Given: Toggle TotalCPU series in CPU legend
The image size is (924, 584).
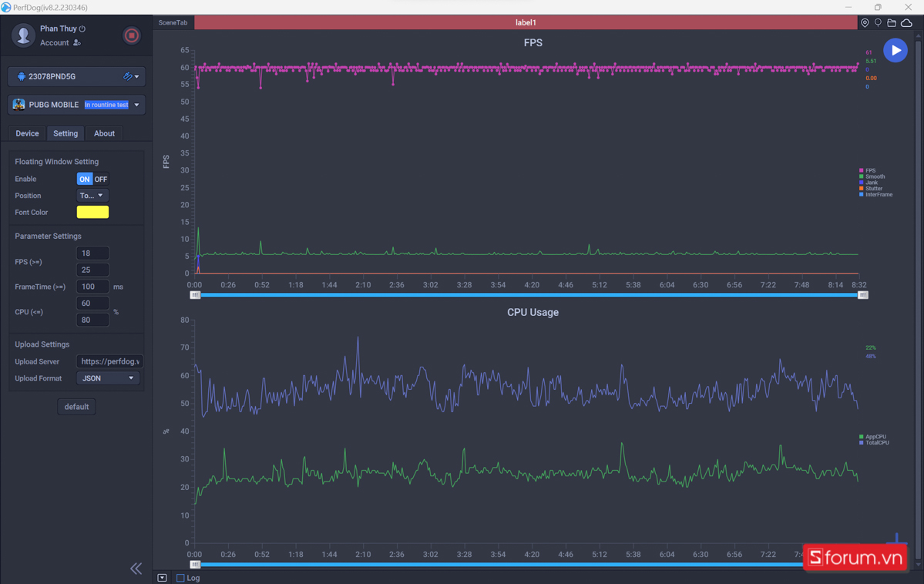Looking at the screenshot, I should [x=874, y=442].
